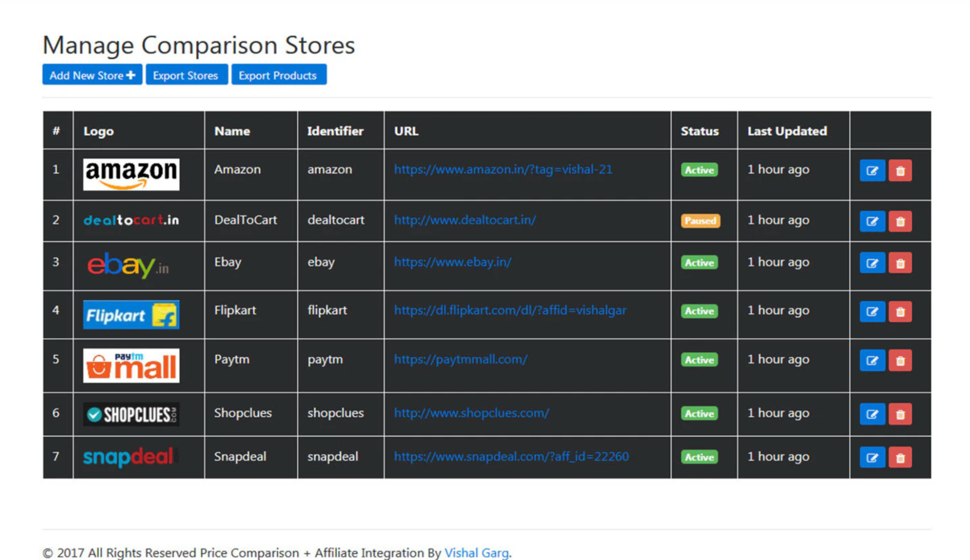Viewport: 970px width, 560px height.
Task: Click the Shopclues logo image
Action: 131,414
